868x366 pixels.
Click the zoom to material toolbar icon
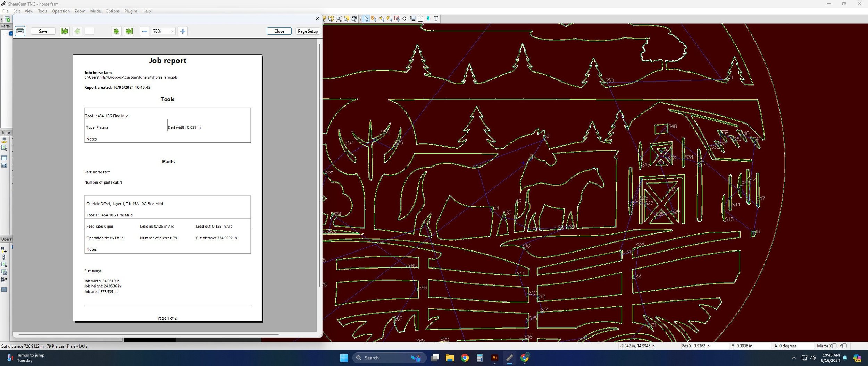coord(347,19)
